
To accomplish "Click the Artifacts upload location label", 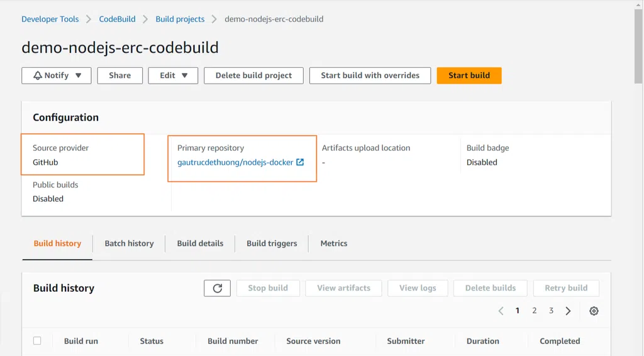I will [366, 148].
